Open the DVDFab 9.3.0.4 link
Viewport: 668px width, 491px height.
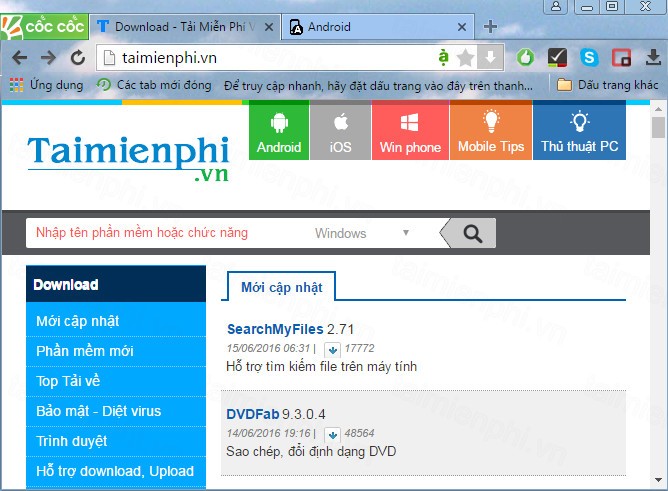click(x=276, y=414)
